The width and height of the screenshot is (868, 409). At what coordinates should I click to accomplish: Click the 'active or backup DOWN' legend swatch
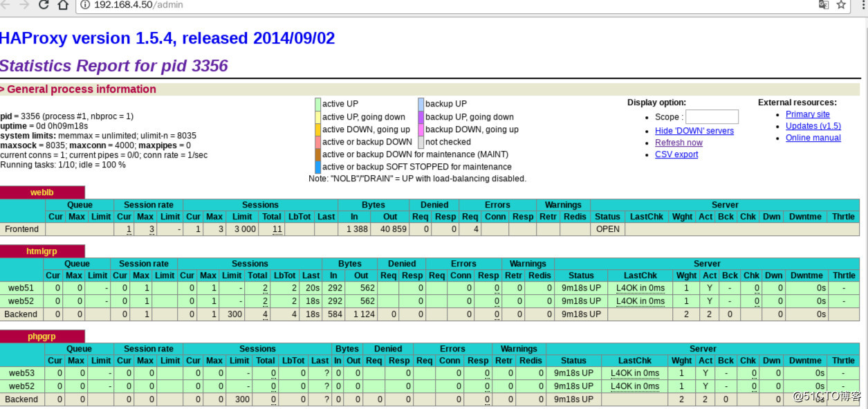click(317, 142)
